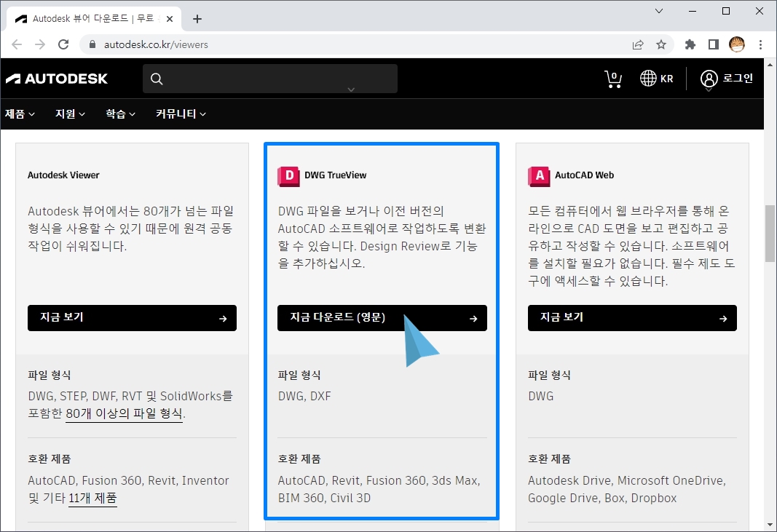Click the vertical scrollbar thumb
The width and height of the screenshot is (777, 532).
(770, 234)
